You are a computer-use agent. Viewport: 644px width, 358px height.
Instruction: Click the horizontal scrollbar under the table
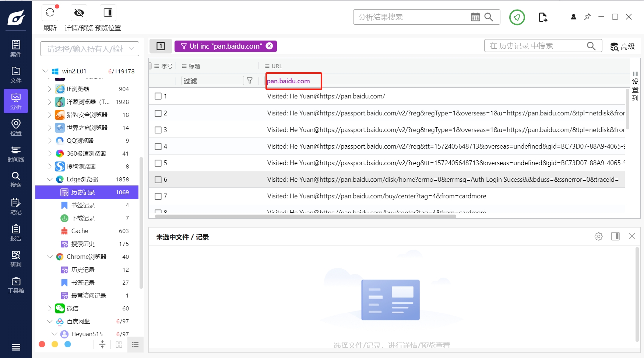pos(306,216)
